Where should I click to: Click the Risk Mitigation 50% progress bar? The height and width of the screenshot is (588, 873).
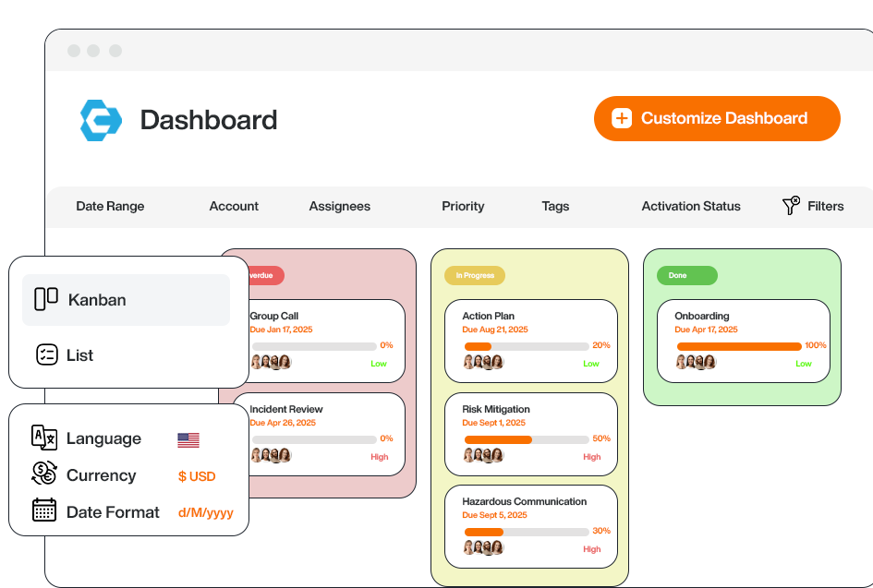click(x=527, y=439)
